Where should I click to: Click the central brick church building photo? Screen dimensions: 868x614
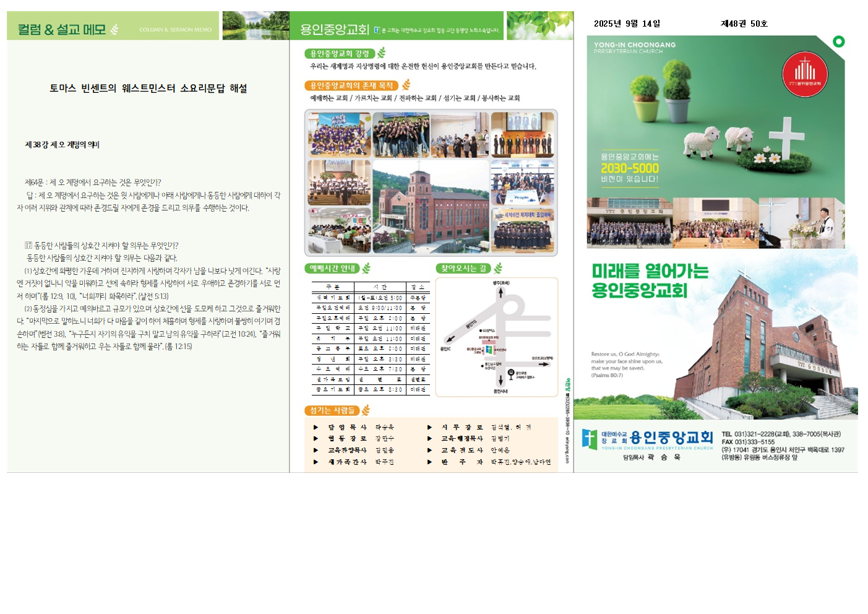[431, 206]
